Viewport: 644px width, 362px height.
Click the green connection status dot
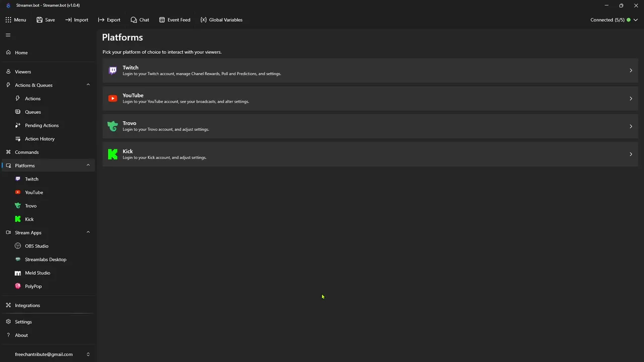pos(628,20)
